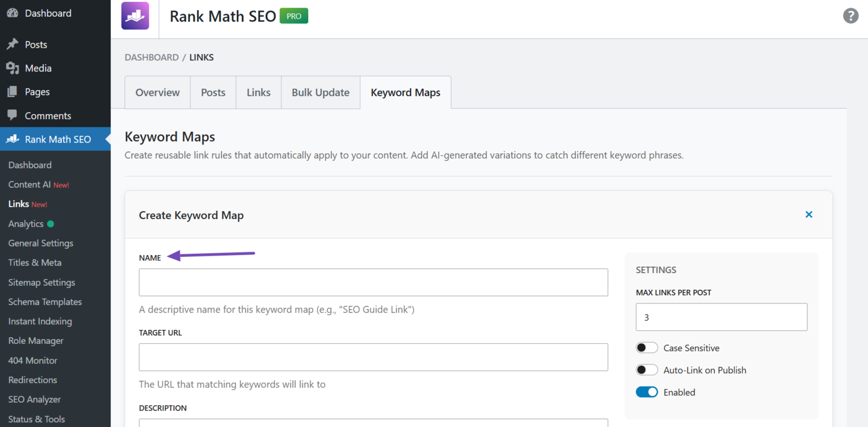Open the 404 Monitor page
Image resolution: width=868 pixels, height=427 pixels.
(32, 360)
